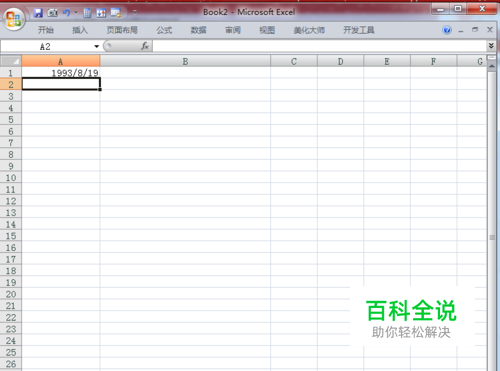
Task: Open the 开始 ribbon tab
Action: pos(46,30)
